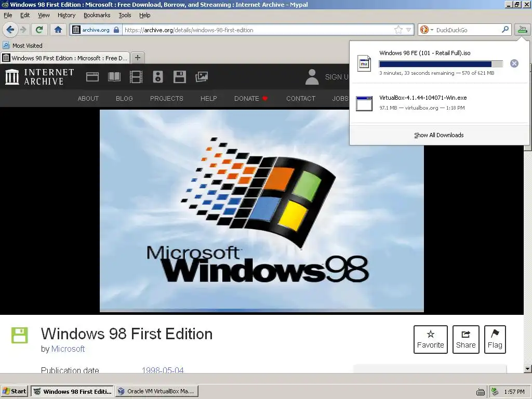Open the Bookmarks menu

click(x=97, y=15)
